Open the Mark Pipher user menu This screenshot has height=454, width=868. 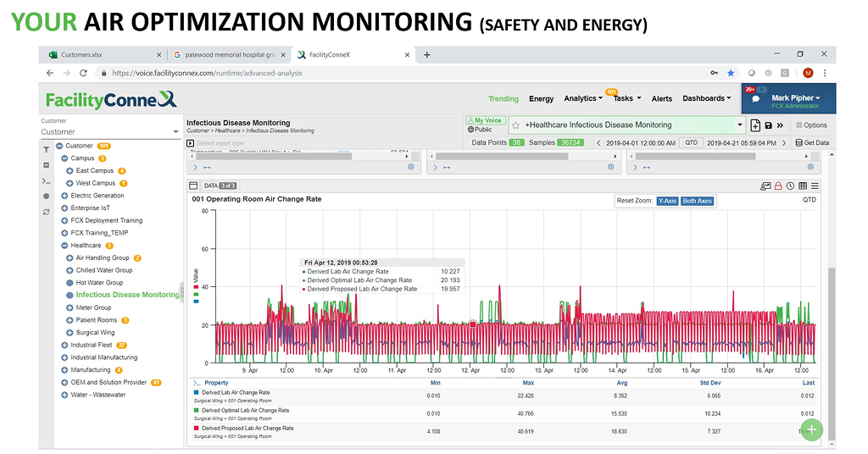(795, 98)
